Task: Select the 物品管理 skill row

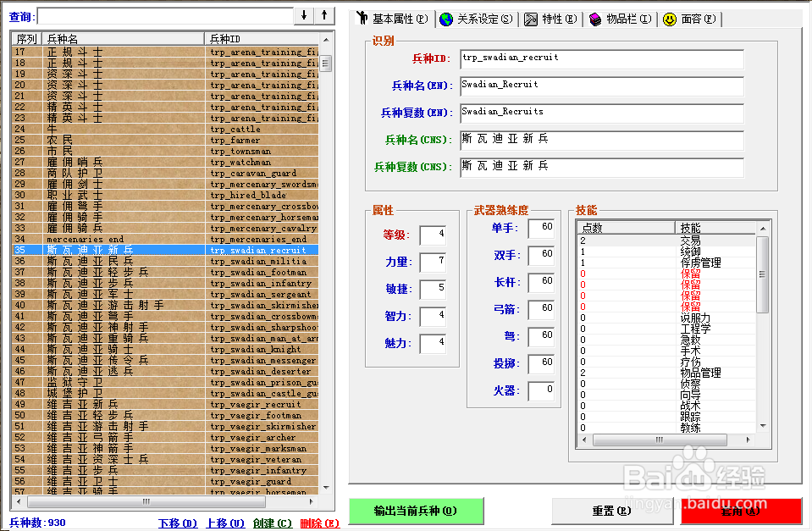Action: pos(667,373)
